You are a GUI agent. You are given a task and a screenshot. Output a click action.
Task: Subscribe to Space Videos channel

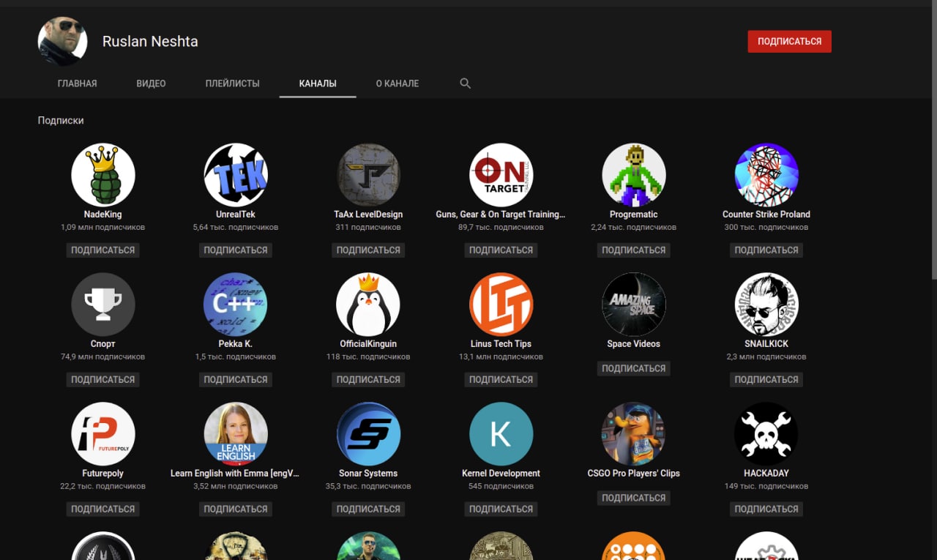tap(634, 368)
